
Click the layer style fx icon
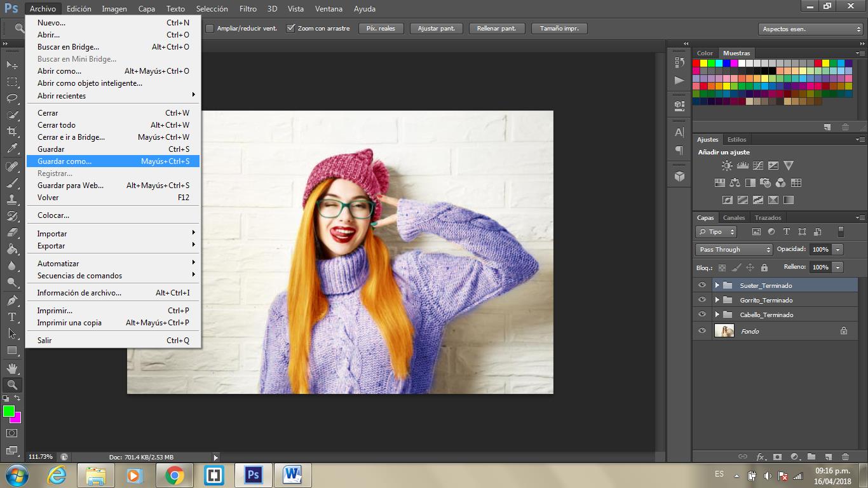761,456
